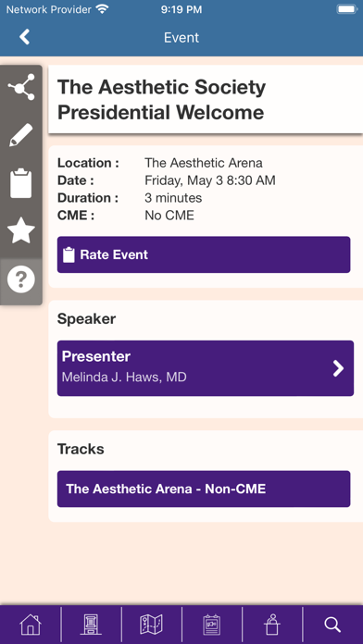Tap the Wi-Fi status icon
This screenshot has height=644, width=363.
[x=102, y=9]
